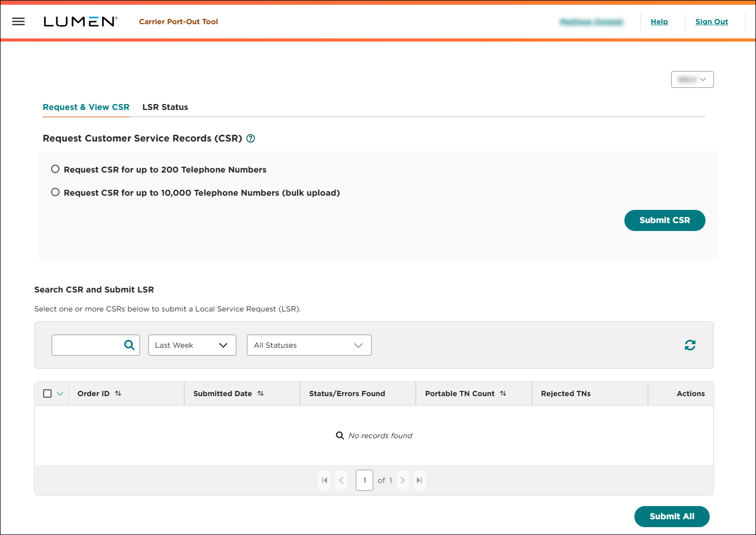Go to previous page of results
The image size is (756, 535).
(x=341, y=480)
